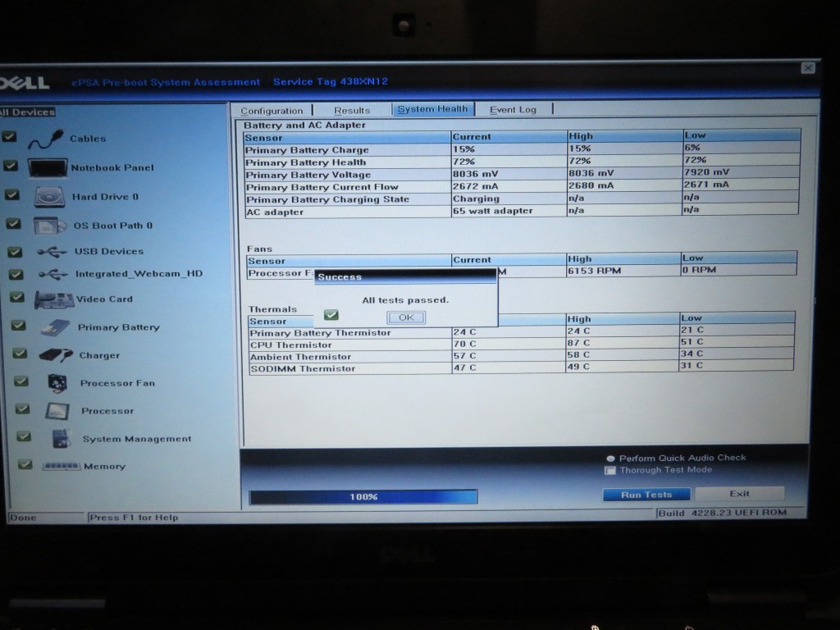Uncheck the Integrated_Webcam_HD checkbox
The height and width of the screenshot is (630, 840).
pyautogui.click(x=16, y=274)
